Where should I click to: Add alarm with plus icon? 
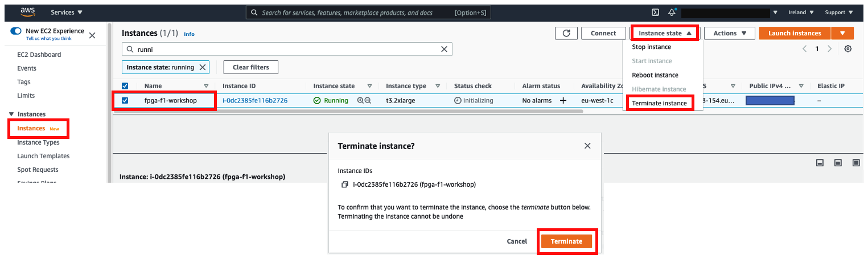(563, 101)
